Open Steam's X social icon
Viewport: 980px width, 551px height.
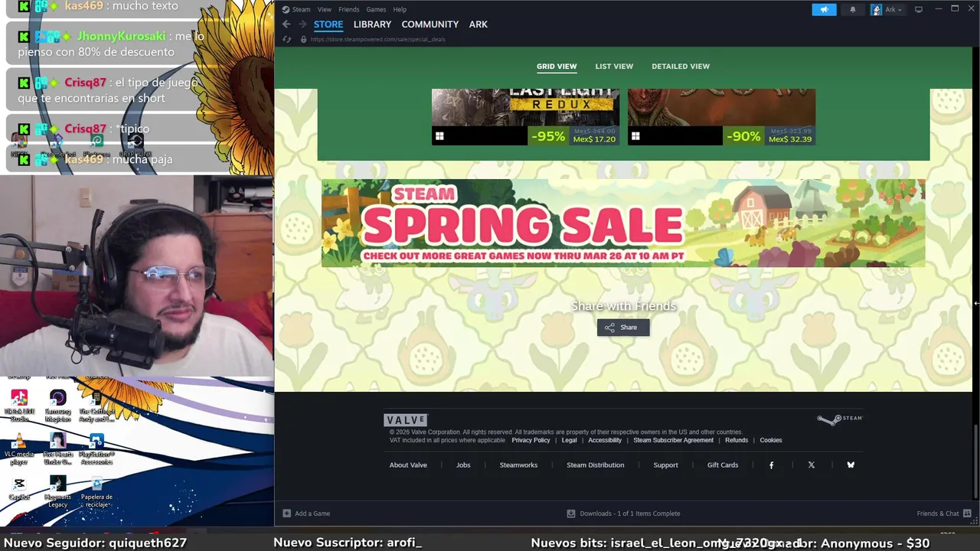pos(812,465)
